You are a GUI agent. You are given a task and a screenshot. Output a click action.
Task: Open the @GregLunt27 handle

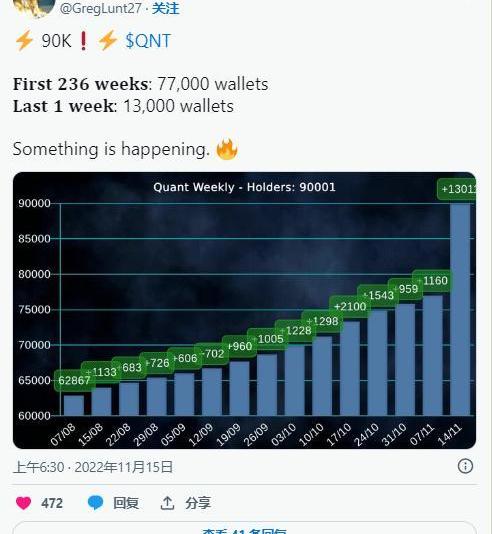tap(100, 9)
